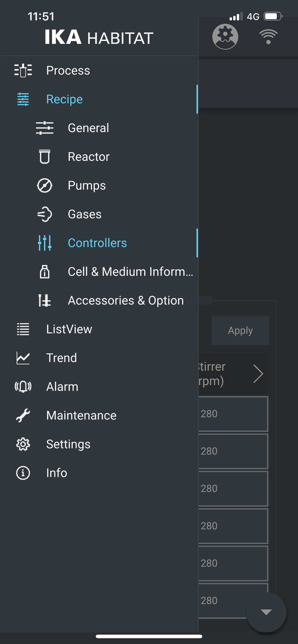Screen dimensions: 298x644
Task: Open Cell & Medium Information entry
Action: [130, 272]
